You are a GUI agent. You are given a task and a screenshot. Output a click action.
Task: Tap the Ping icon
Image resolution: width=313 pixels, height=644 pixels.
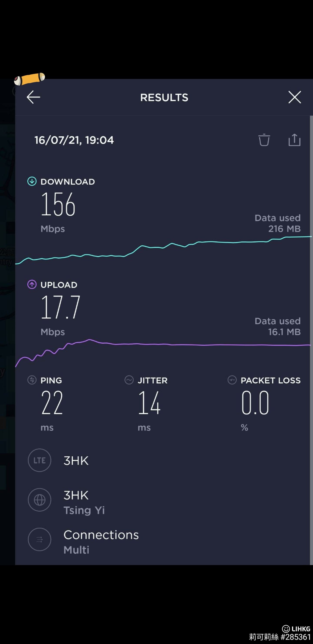coord(32,380)
